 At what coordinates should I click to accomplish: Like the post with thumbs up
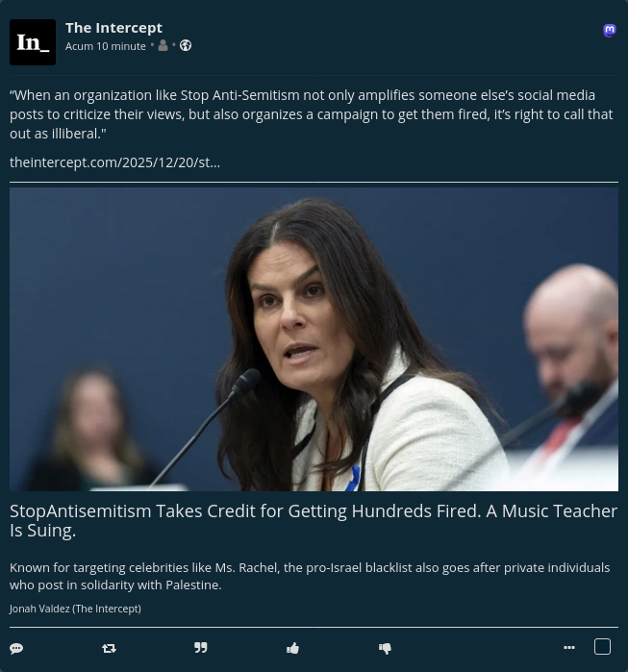pyautogui.click(x=292, y=648)
